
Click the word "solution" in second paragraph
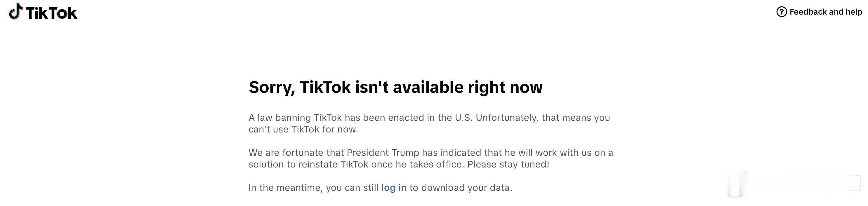click(x=266, y=164)
